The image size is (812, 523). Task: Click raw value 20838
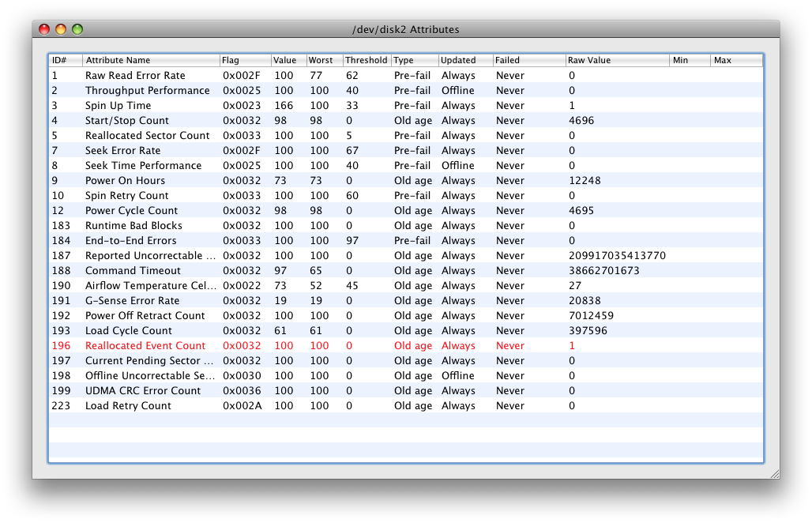pyautogui.click(x=585, y=301)
